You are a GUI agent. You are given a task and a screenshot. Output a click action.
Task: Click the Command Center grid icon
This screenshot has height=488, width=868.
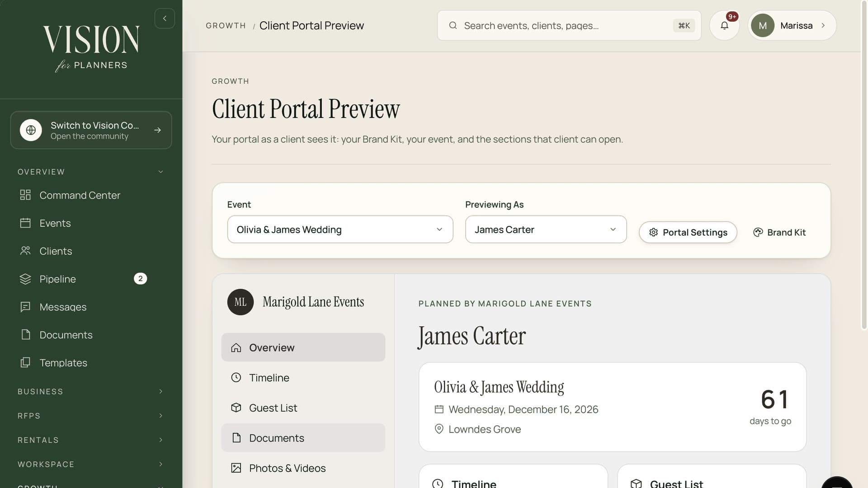(x=25, y=195)
